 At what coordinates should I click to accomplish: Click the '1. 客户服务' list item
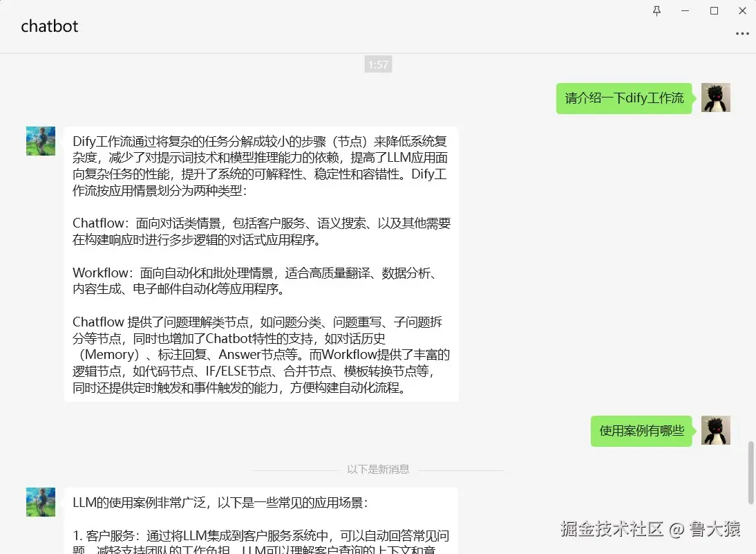click(x=261, y=543)
